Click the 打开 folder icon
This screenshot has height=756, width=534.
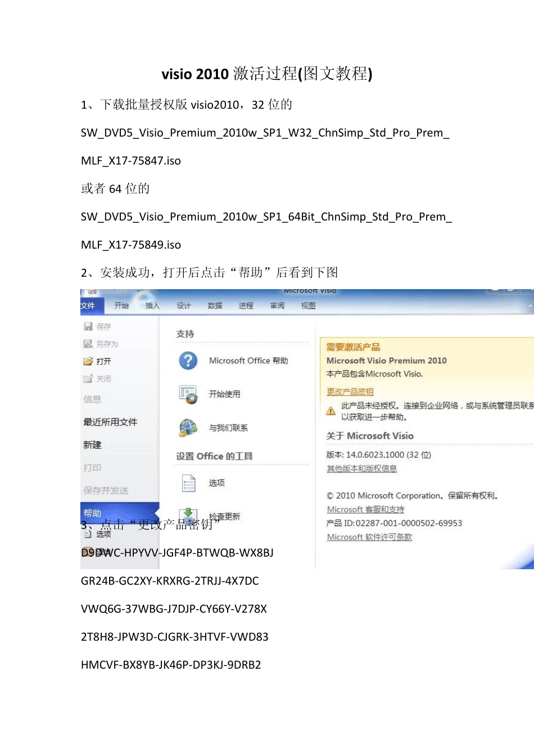coord(88,361)
